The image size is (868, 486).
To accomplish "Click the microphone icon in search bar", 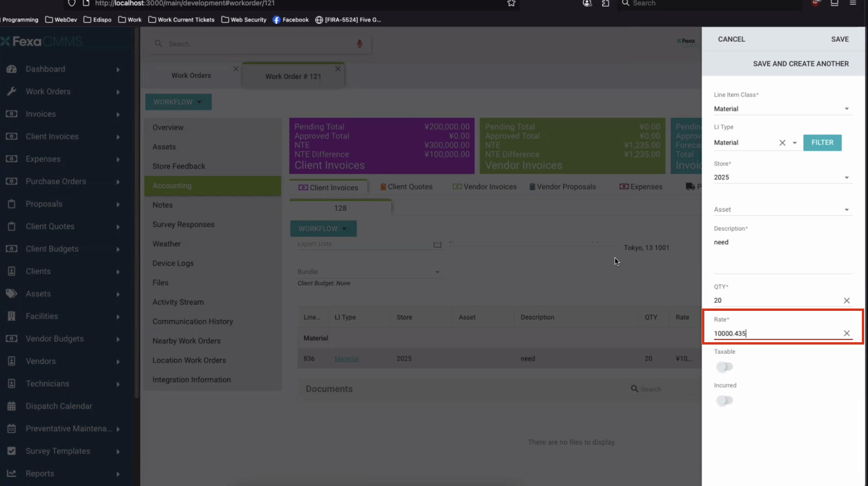I will (x=360, y=44).
